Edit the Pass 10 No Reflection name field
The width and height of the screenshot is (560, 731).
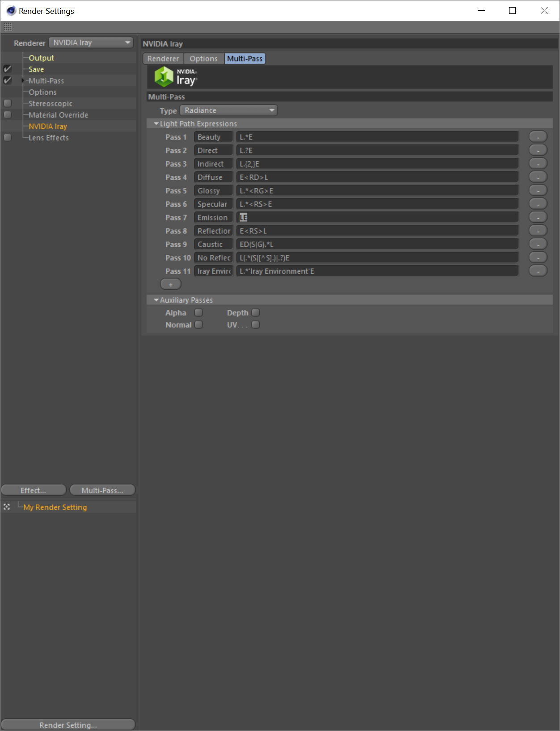pos(214,258)
